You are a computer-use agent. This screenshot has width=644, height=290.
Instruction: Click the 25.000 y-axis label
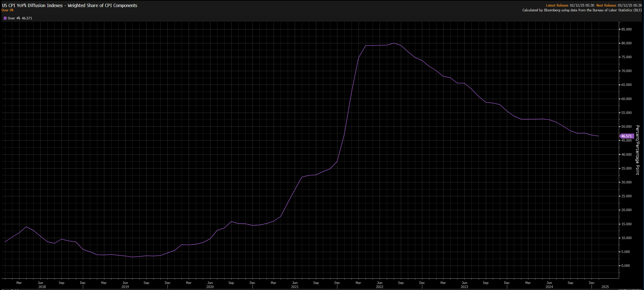pyautogui.click(x=626, y=196)
